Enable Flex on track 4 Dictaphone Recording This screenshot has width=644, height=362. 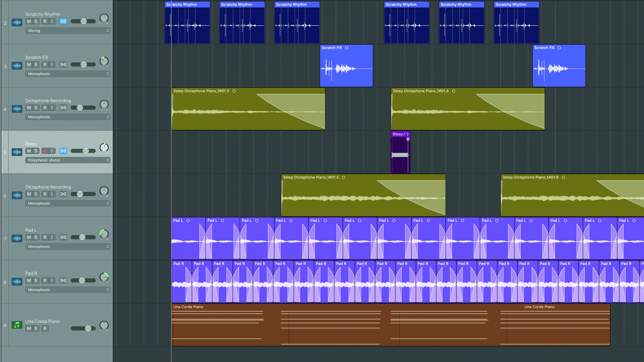click(63, 108)
